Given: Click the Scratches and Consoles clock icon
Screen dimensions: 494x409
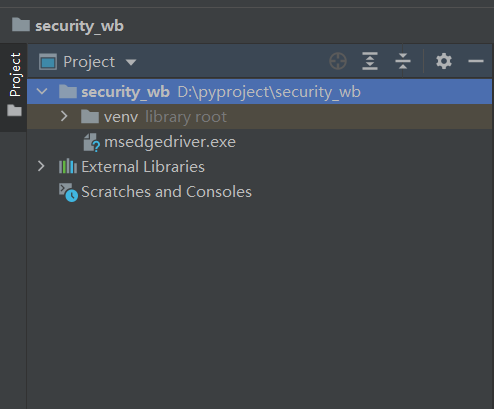Looking at the screenshot, I should pos(68,192).
